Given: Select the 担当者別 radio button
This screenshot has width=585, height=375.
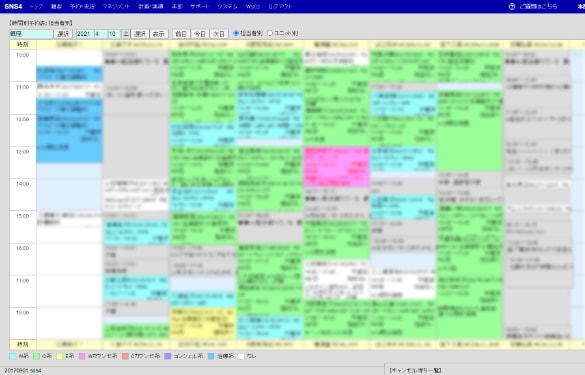Looking at the screenshot, I should 236,33.
